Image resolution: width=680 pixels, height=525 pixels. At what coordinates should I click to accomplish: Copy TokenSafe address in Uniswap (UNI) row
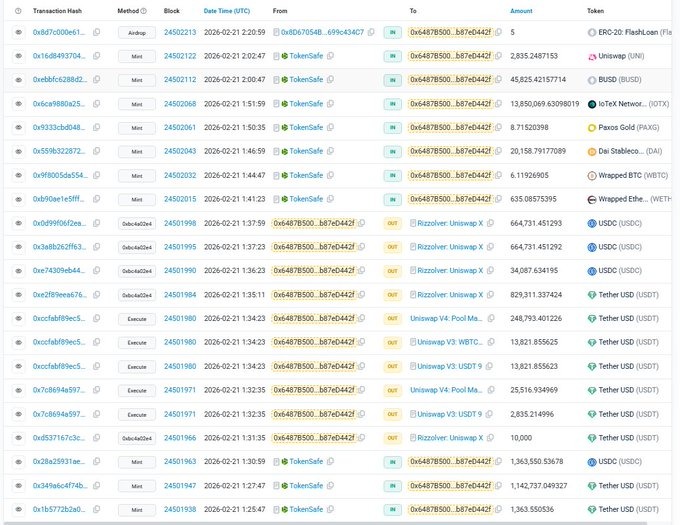click(x=330, y=55)
